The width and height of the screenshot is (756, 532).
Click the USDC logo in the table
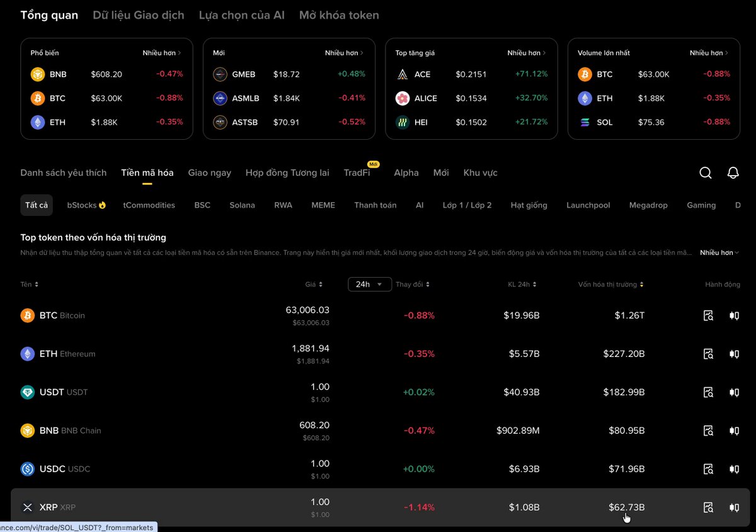28,469
